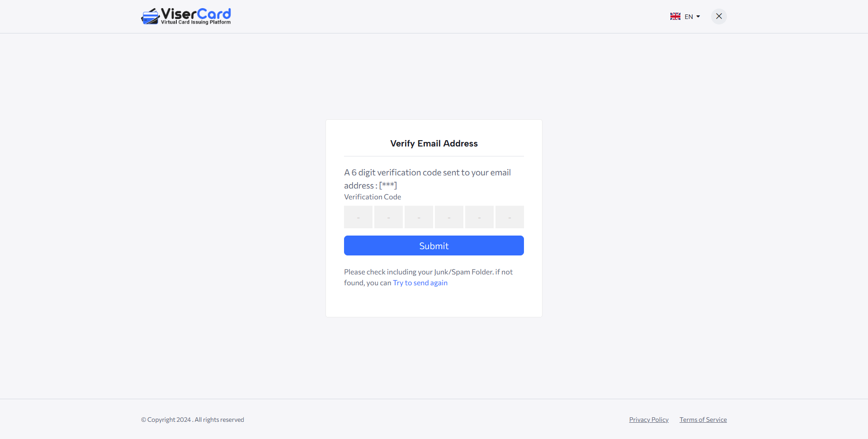Click the ViserCard wordmark text
The width and height of the screenshot is (868, 439).
point(196,14)
